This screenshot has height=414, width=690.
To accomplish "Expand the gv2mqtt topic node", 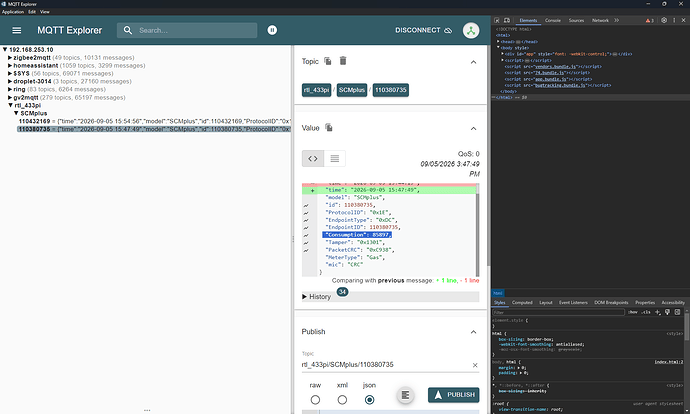I will [10, 97].
